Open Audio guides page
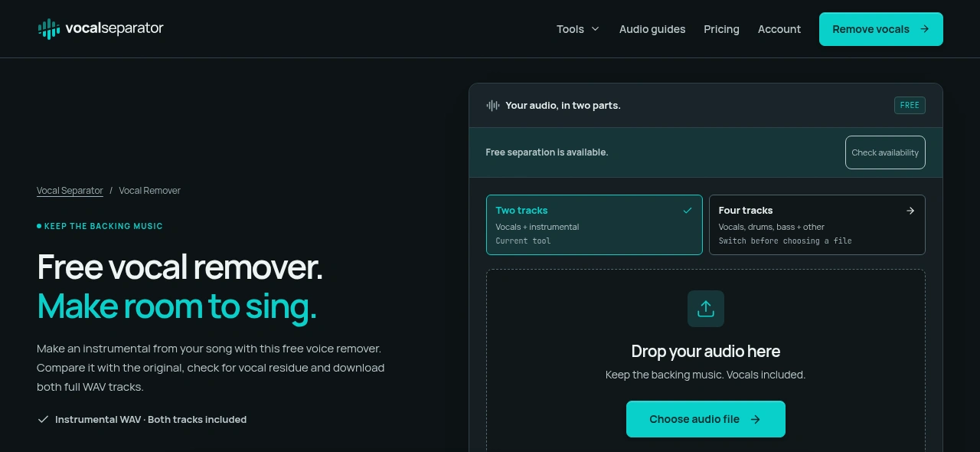Image resolution: width=980 pixels, height=452 pixels. pyautogui.click(x=652, y=29)
